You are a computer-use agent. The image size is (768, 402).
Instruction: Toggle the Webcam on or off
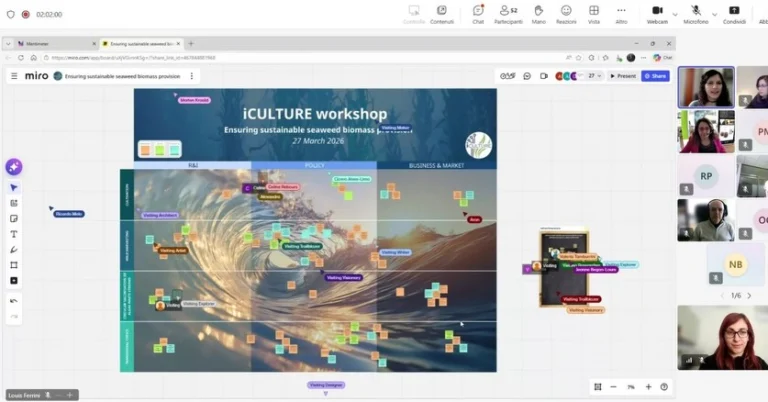[657, 14]
